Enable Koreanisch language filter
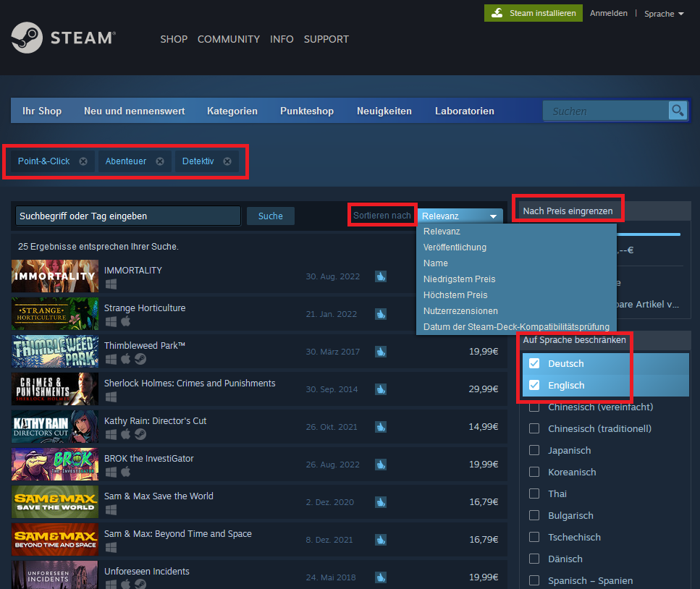Viewport: 700px width, 589px height. [x=534, y=472]
